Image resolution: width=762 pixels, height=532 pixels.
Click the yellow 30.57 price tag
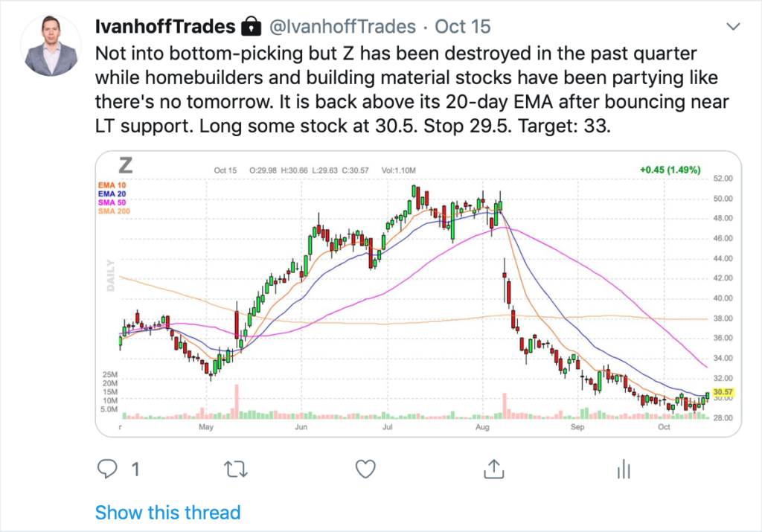(723, 391)
